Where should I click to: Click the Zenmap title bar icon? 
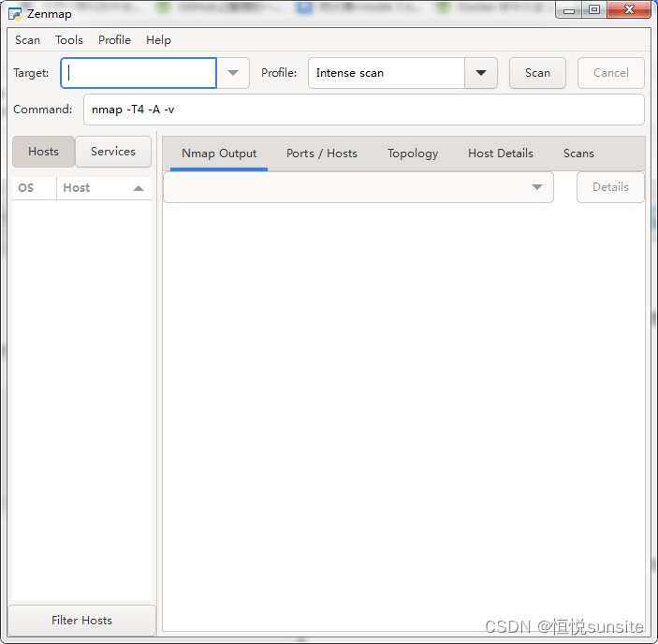coord(15,14)
